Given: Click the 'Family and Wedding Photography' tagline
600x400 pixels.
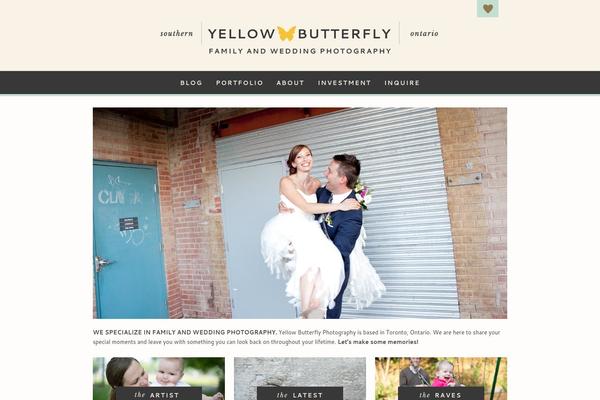Looking at the screenshot, I should (300, 51).
